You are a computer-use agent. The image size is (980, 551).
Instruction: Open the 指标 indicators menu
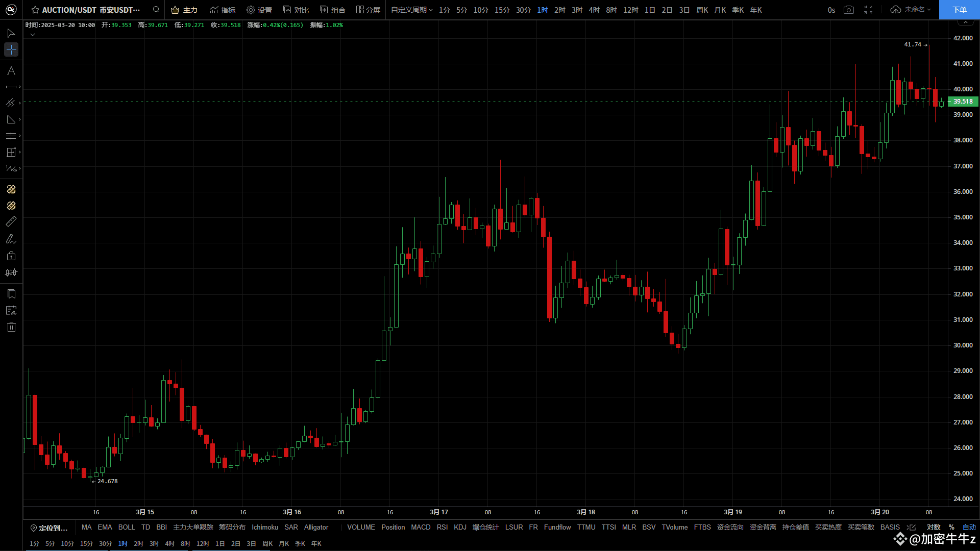click(x=223, y=10)
